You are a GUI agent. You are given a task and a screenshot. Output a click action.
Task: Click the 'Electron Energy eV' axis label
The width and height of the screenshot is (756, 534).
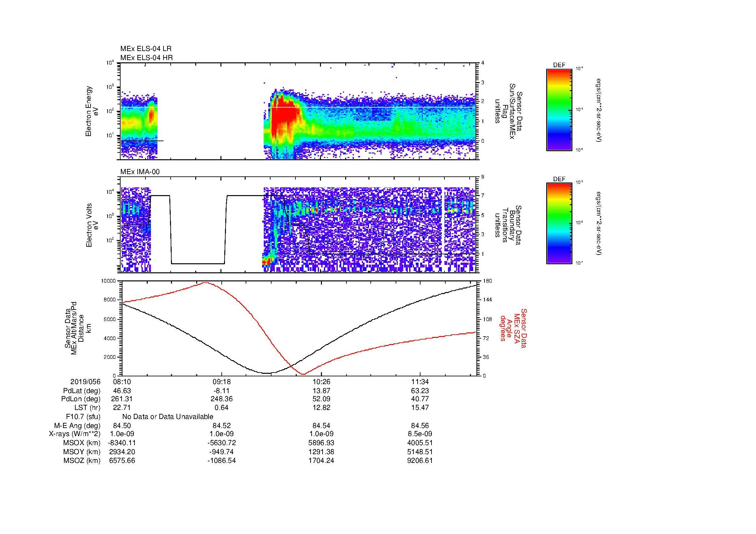(x=92, y=111)
